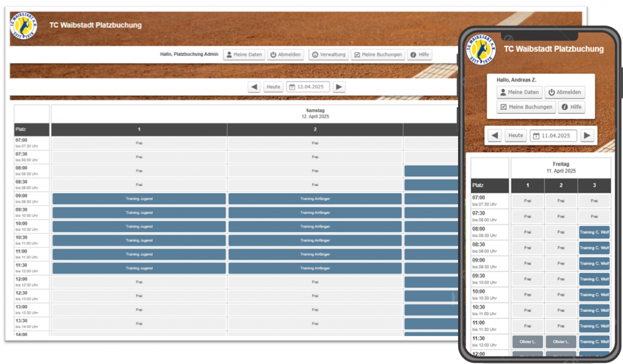Open 09:00 Training Anfänger booking on court 2
Screen dimensions: 623x364
pyautogui.click(x=315, y=199)
